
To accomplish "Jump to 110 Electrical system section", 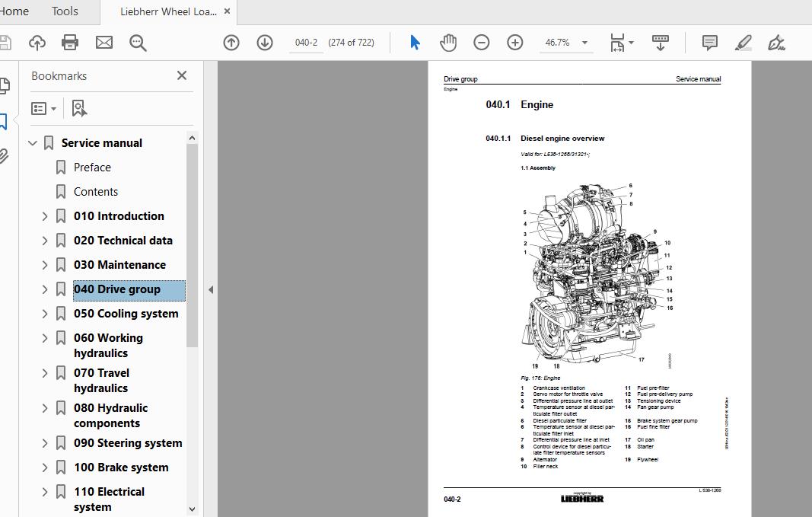I will pos(110,499).
